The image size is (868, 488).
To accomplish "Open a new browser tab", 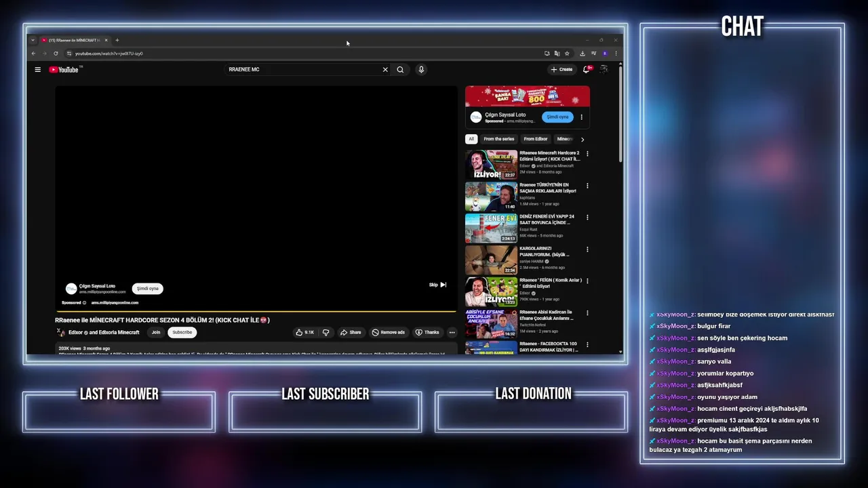I will point(117,40).
